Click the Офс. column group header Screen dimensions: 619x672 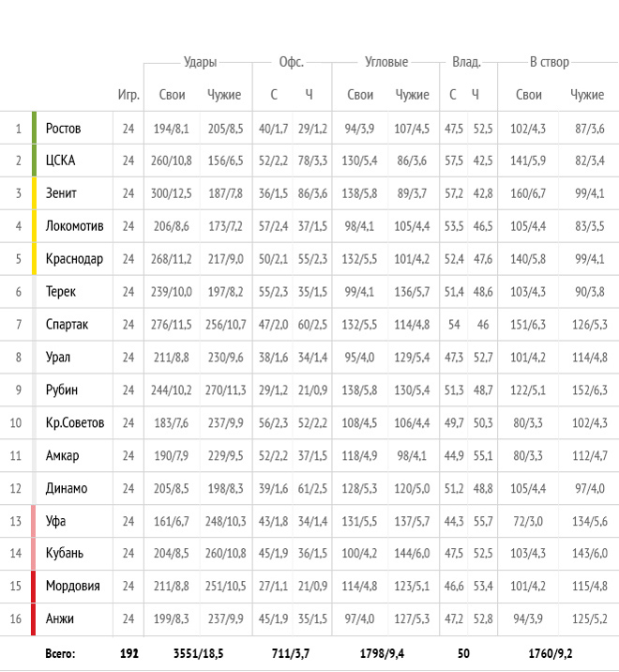(292, 62)
